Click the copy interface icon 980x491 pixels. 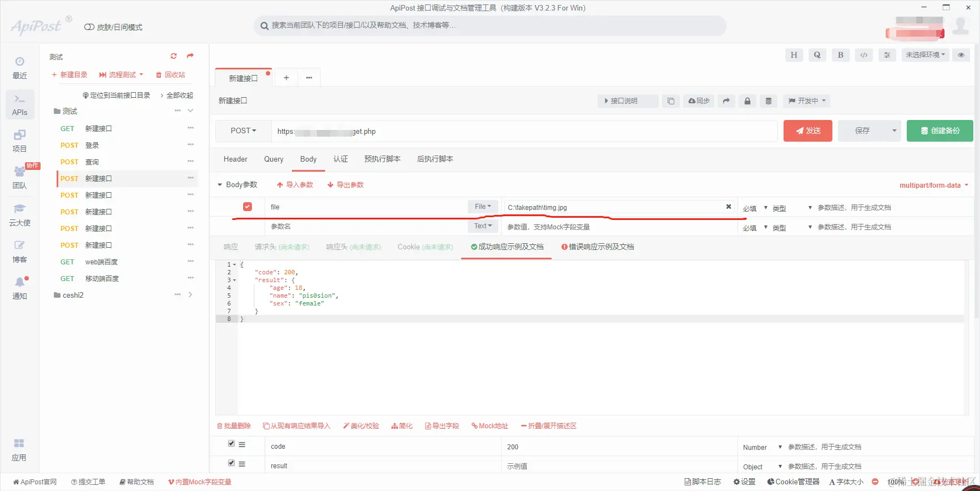coord(671,101)
